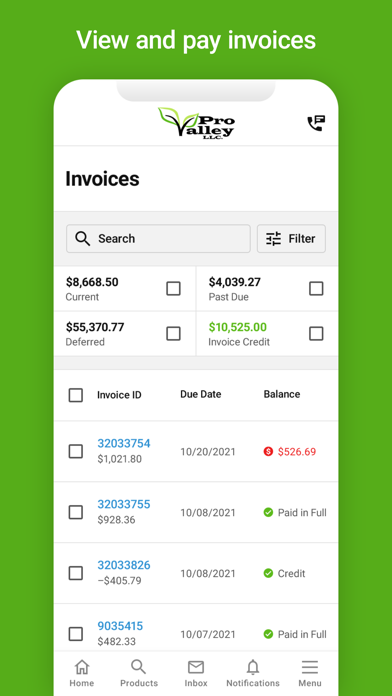Open the Menu tab

coord(310,673)
